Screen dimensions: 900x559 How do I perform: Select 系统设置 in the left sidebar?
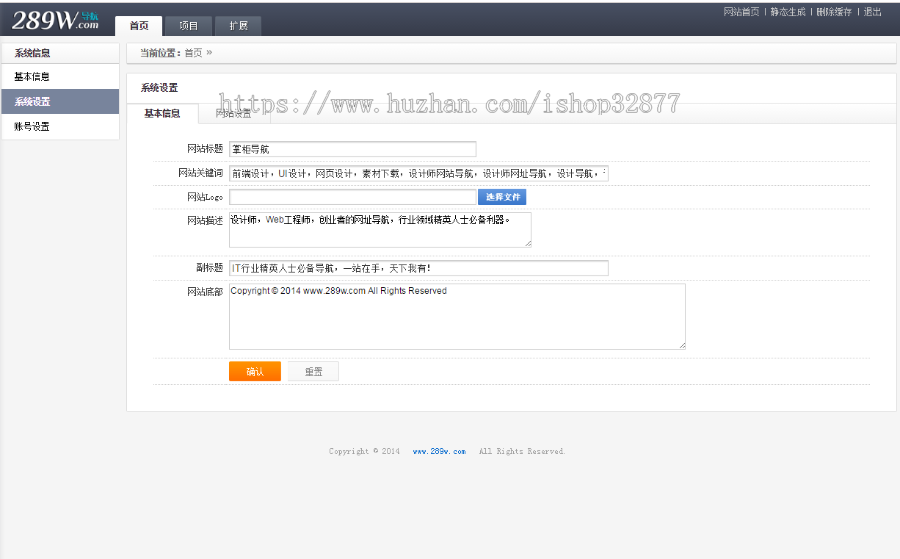click(60, 102)
